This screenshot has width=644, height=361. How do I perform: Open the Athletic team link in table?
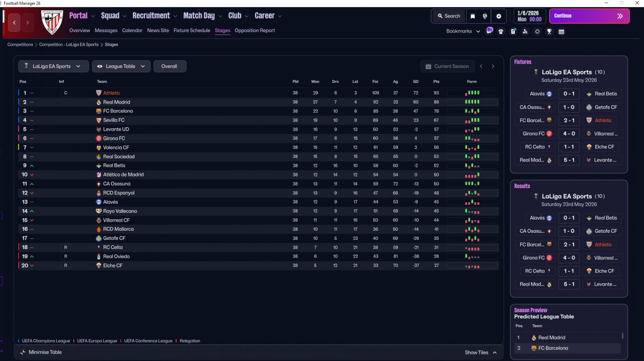pyautogui.click(x=112, y=93)
